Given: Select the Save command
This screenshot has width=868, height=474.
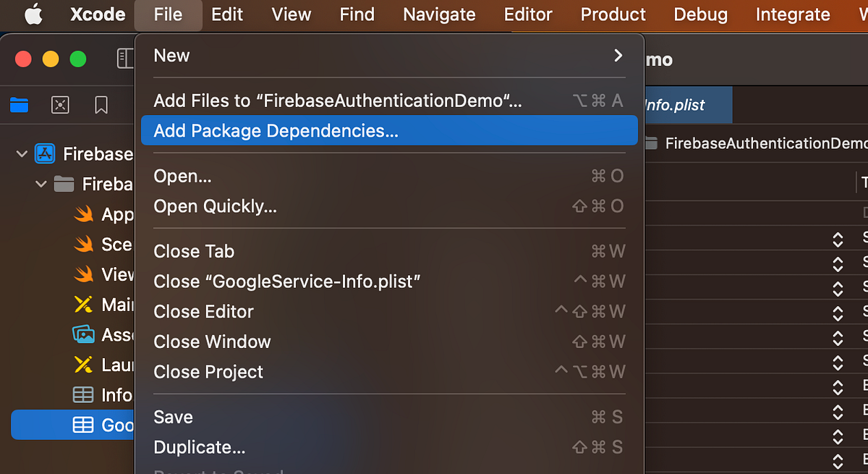Looking at the screenshot, I should point(172,417).
